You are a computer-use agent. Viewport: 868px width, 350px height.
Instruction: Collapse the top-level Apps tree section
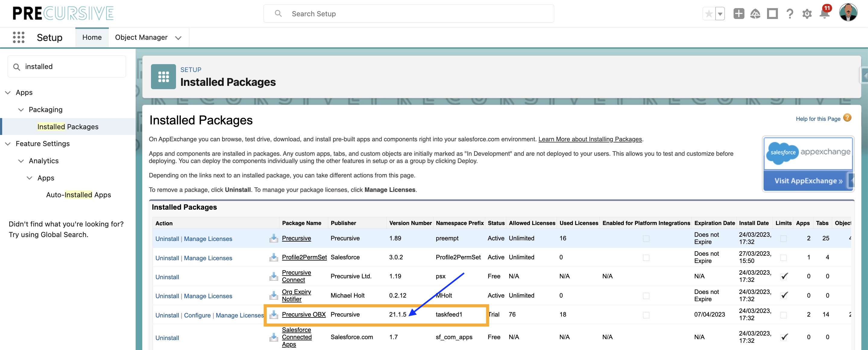tap(8, 92)
